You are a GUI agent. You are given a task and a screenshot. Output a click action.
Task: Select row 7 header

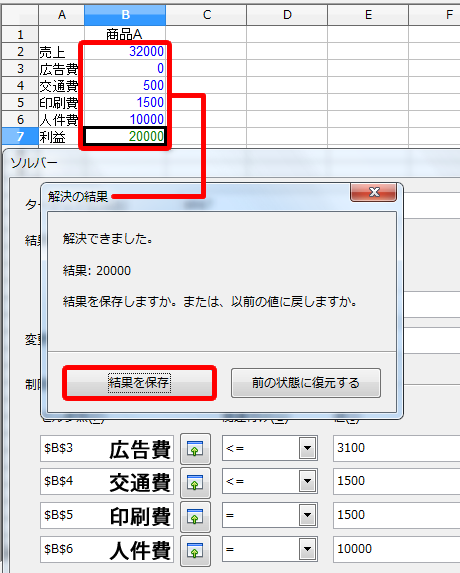point(20,137)
